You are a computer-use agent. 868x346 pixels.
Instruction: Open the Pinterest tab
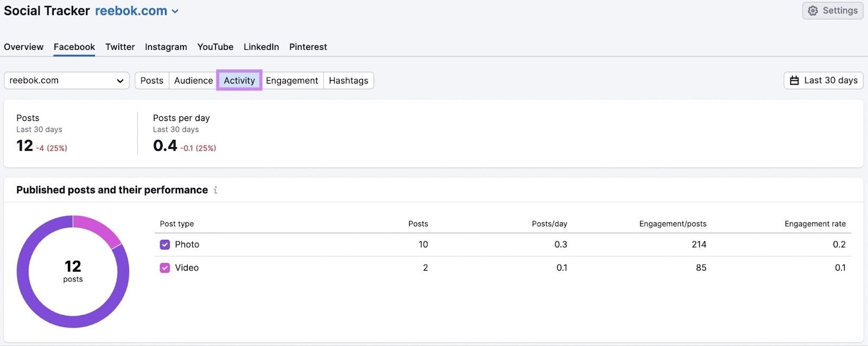click(x=308, y=47)
